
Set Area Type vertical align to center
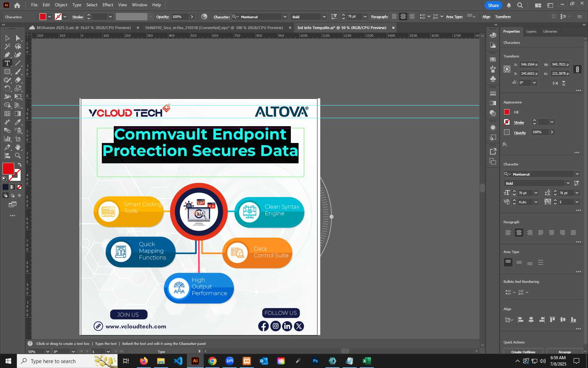[519, 262]
